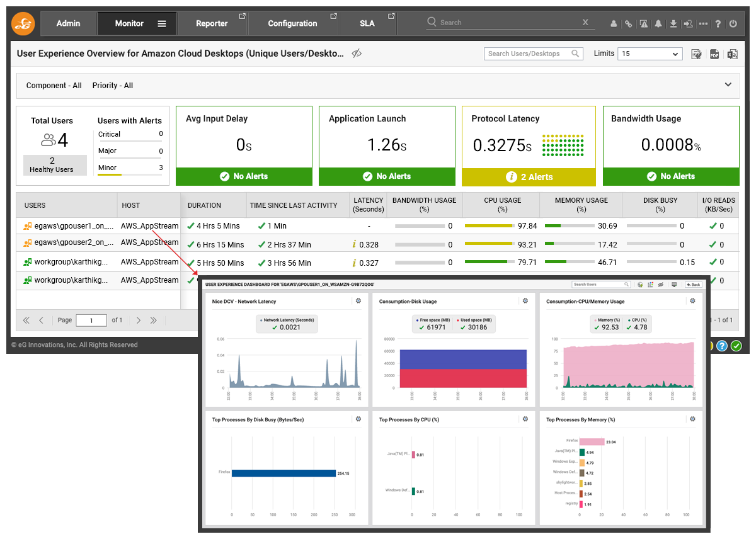756x539 pixels.
Task: Click blue help icon in footer
Action: pos(722,346)
